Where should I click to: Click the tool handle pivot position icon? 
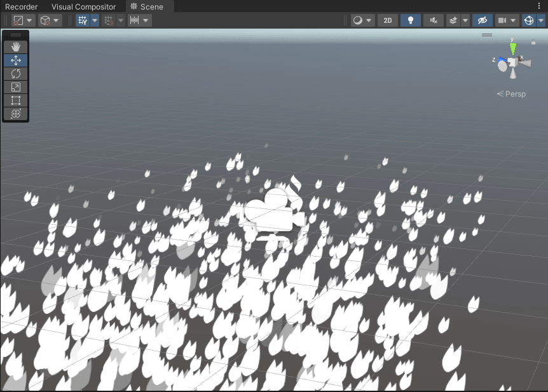[18, 20]
